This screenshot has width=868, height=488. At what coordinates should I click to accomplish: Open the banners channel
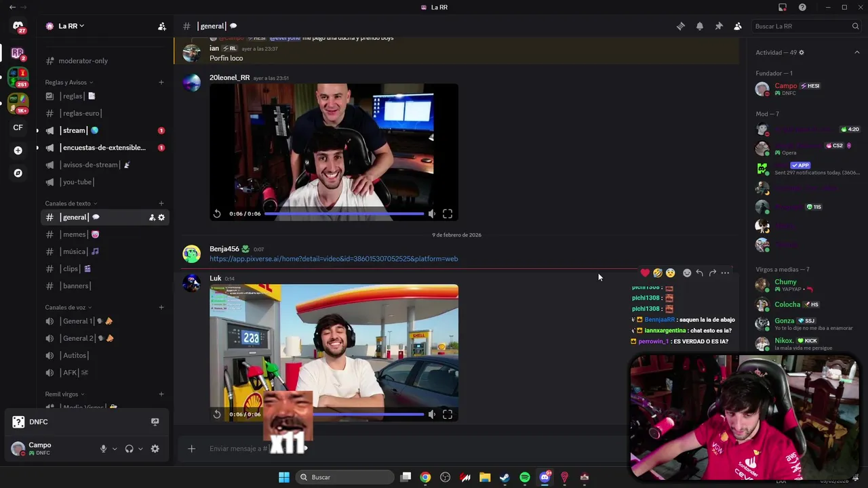pyautogui.click(x=104, y=286)
